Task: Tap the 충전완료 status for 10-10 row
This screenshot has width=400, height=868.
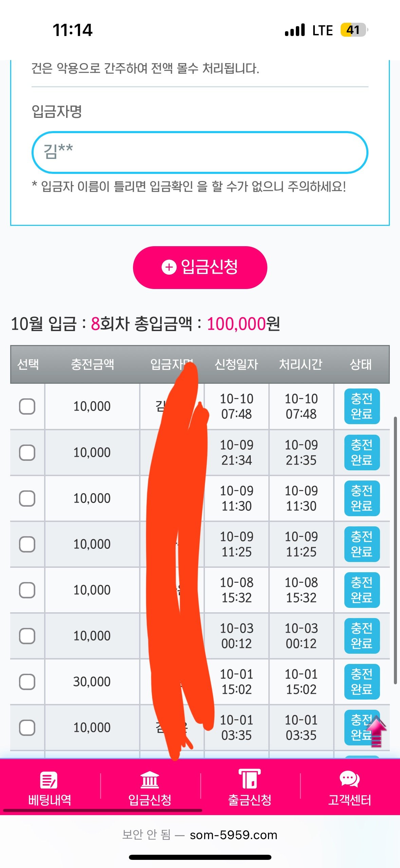Action: pyautogui.click(x=362, y=406)
